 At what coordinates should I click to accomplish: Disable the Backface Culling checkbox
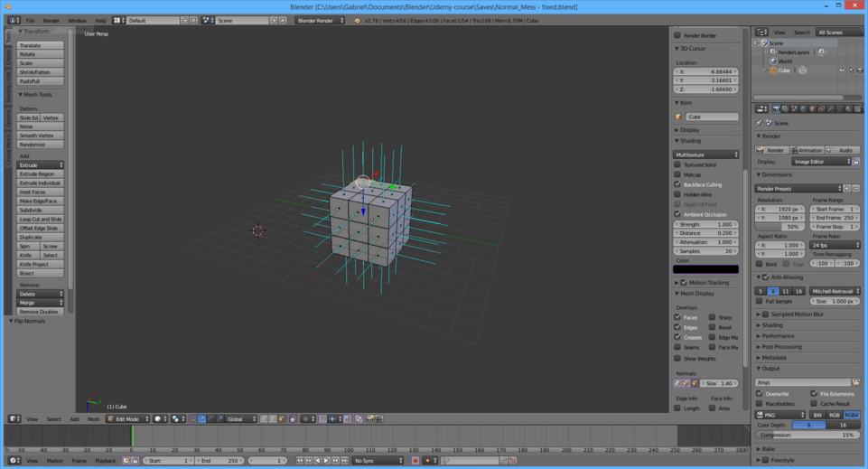tap(677, 184)
